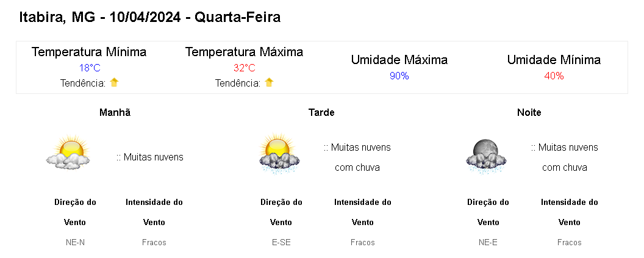
Task: Click the 90% maximum humidity value
Action: click(399, 76)
